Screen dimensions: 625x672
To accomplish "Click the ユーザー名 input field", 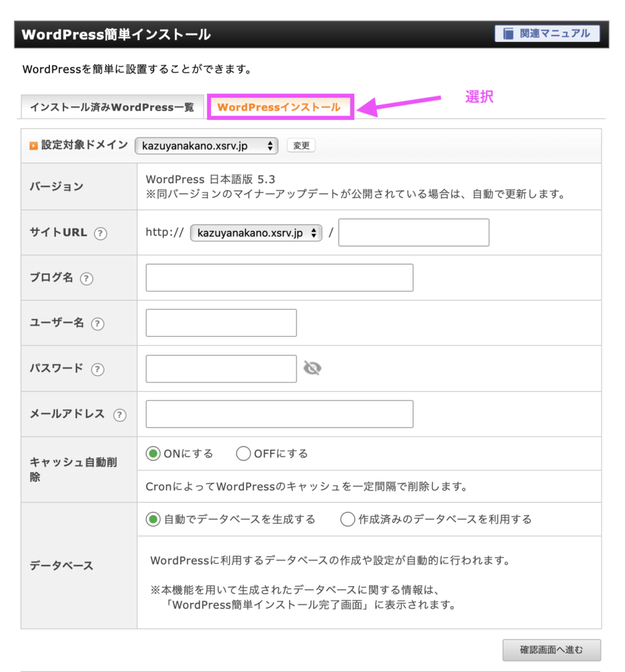I will pyautogui.click(x=221, y=323).
